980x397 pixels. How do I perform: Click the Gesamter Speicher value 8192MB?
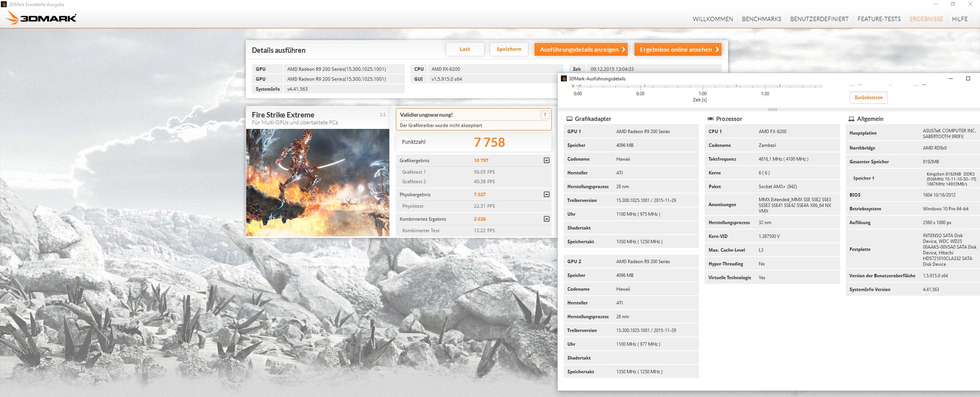[931, 162]
